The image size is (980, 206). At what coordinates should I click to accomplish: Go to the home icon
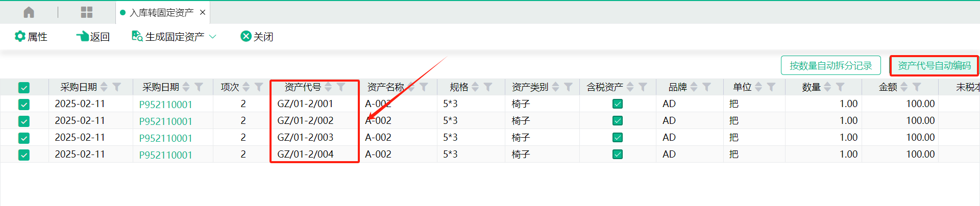coord(29,12)
